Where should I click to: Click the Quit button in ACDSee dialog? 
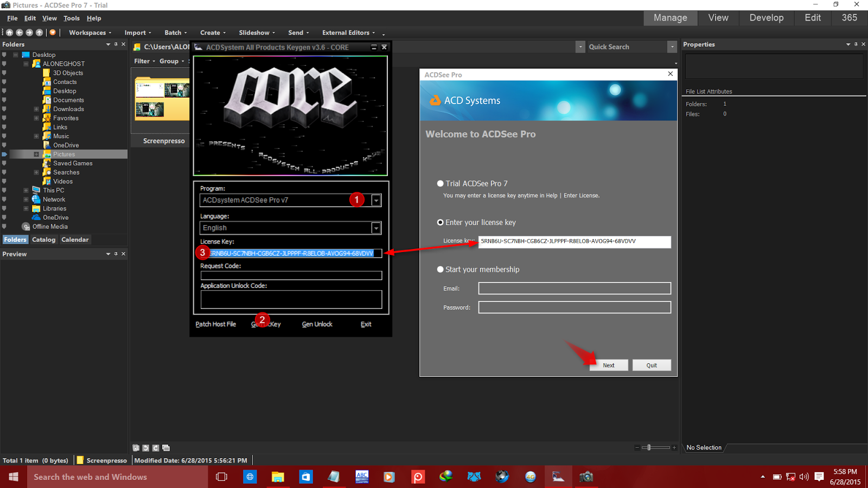pyautogui.click(x=652, y=365)
